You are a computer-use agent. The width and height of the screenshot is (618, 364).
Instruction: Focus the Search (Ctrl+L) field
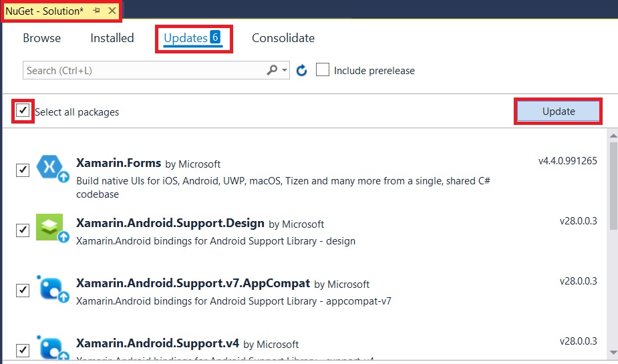(x=156, y=71)
